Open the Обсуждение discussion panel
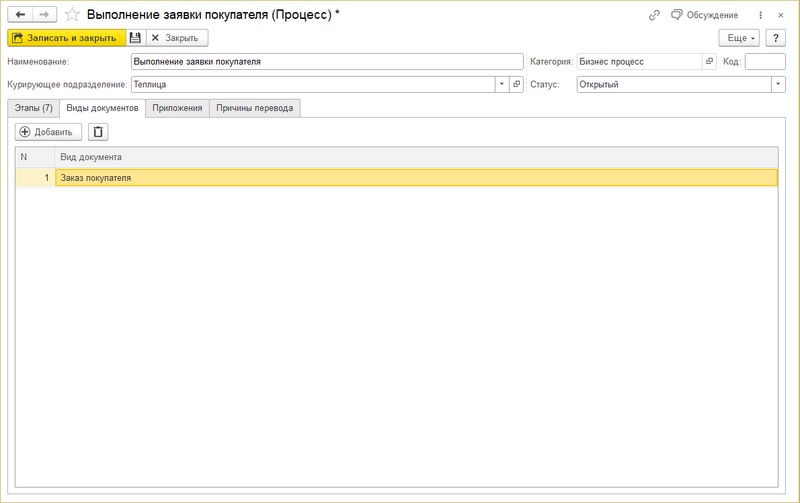The width and height of the screenshot is (800, 503). pos(705,15)
